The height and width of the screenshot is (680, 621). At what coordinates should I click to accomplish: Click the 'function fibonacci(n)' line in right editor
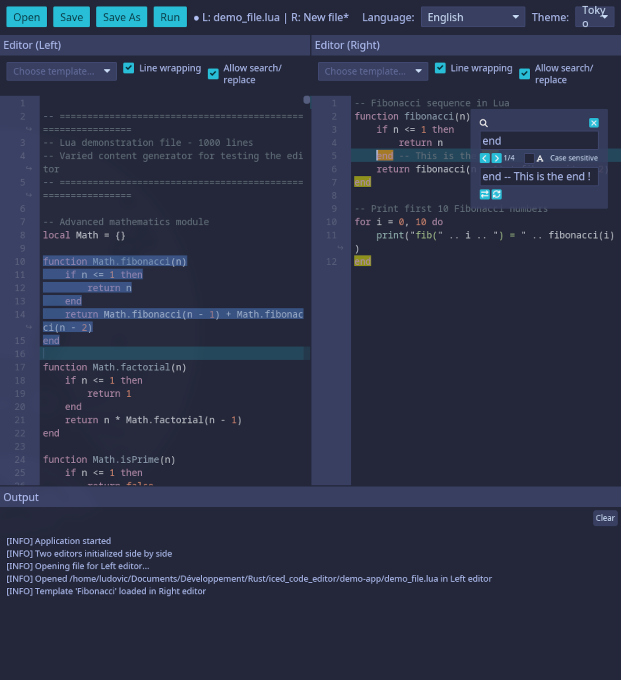click(x=412, y=116)
